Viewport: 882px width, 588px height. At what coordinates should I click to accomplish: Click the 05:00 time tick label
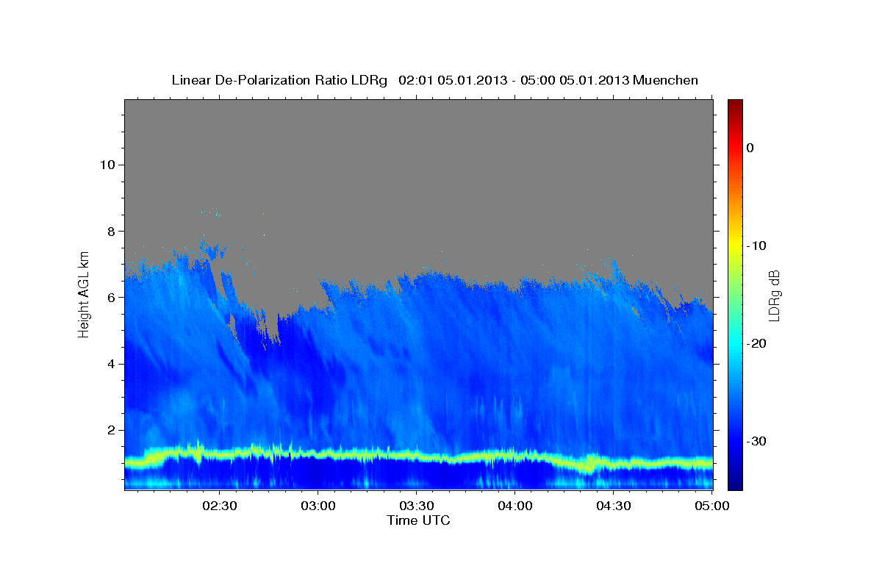(x=712, y=506)
